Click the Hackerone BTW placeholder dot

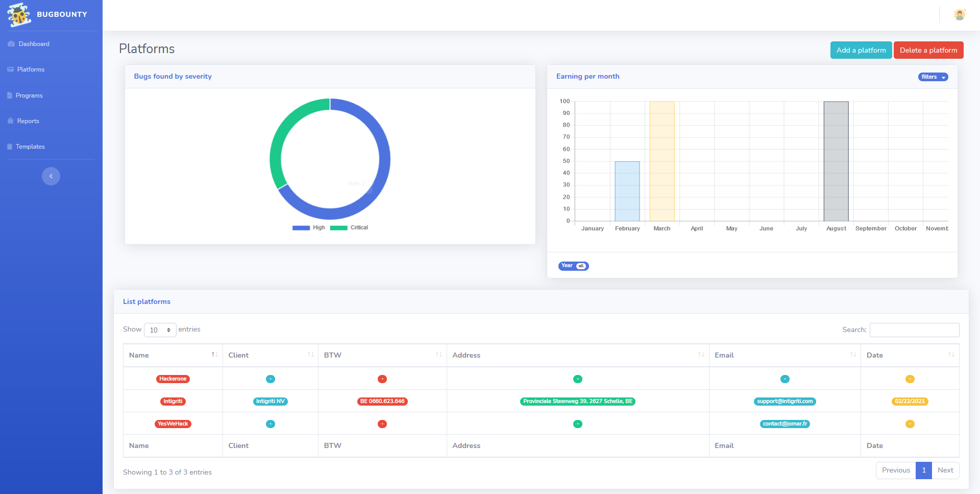coord(382,379)
